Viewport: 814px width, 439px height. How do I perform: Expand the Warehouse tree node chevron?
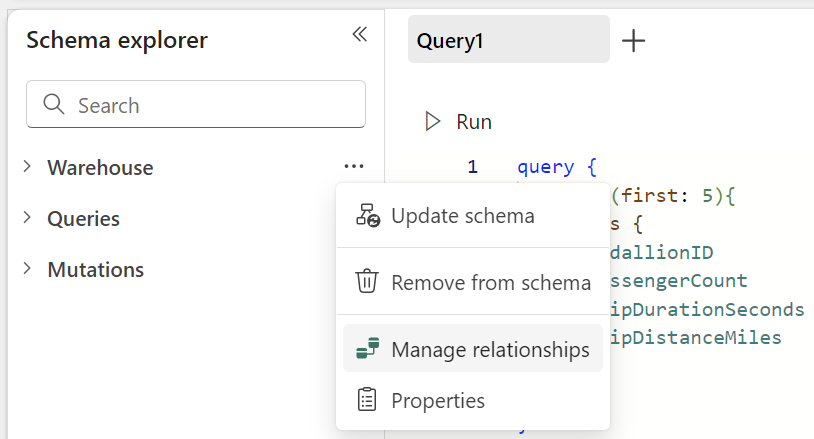[26, 167]
